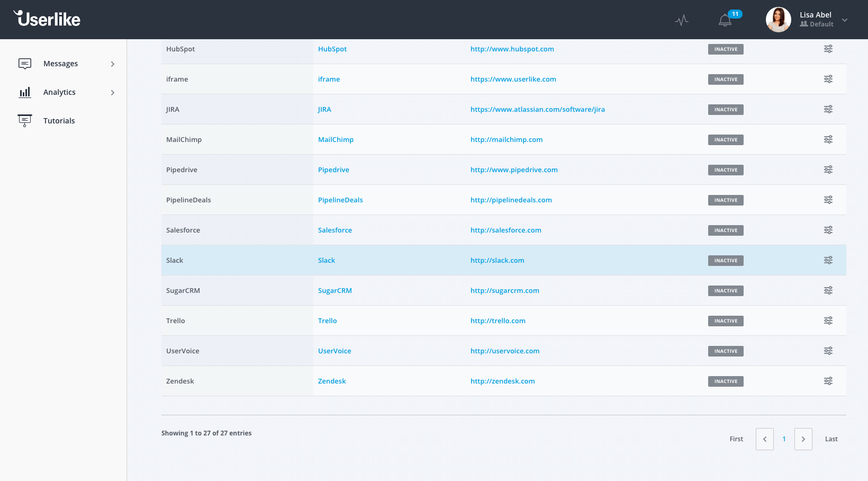
Task: Expand the Analytics sidebar section
Action: tap(113, 92)
